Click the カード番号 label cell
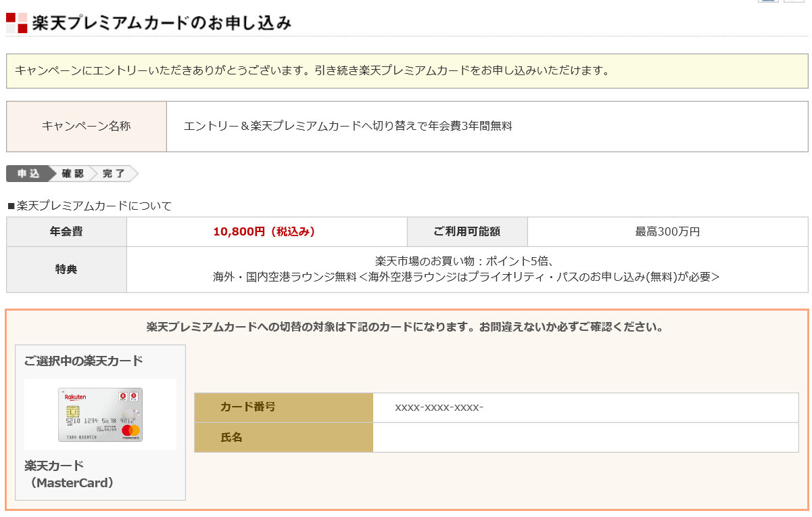 pyautogui.click(x=283, y=407)
